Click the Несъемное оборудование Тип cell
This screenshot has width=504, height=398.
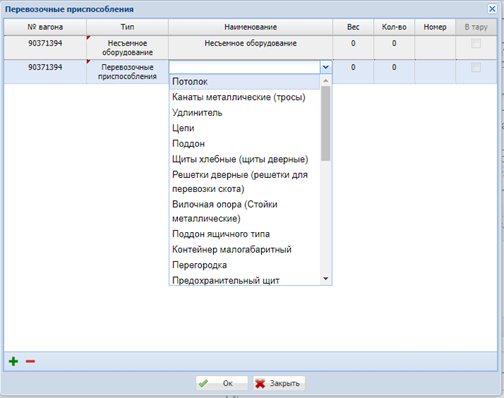point(127,48)
